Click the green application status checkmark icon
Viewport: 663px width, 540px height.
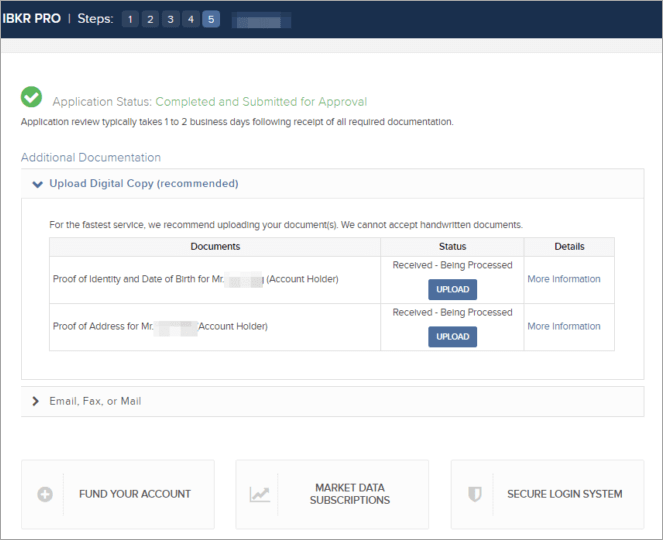[32, 98]
